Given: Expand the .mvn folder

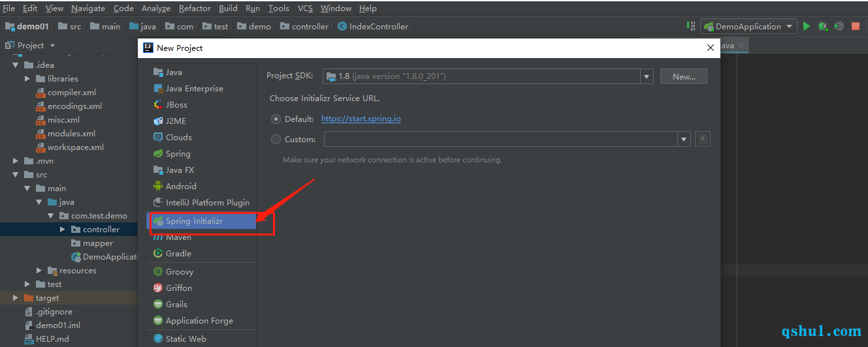Looking at the screenshot, I should coord(16,160).
